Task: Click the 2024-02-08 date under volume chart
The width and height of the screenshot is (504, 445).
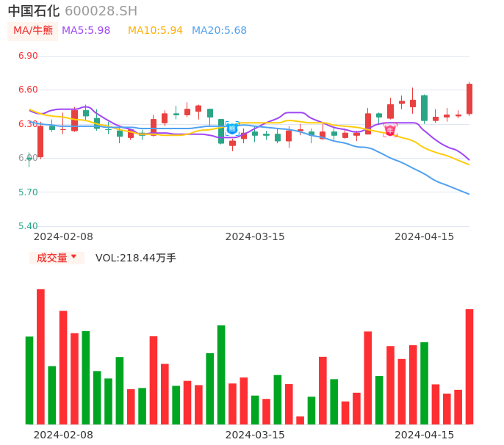Action: coord(63,435)
